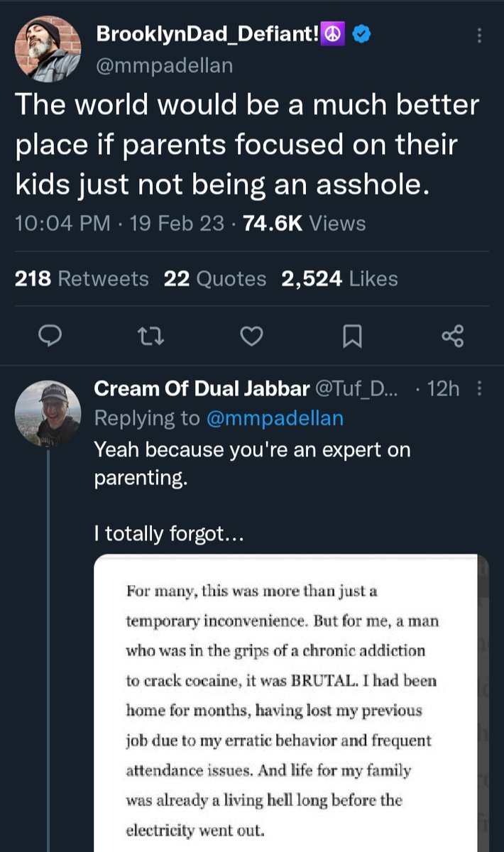Open the @mmpadellan handle under display name
The width and height of the screenshot is (504, 852).
pos(163,66)
